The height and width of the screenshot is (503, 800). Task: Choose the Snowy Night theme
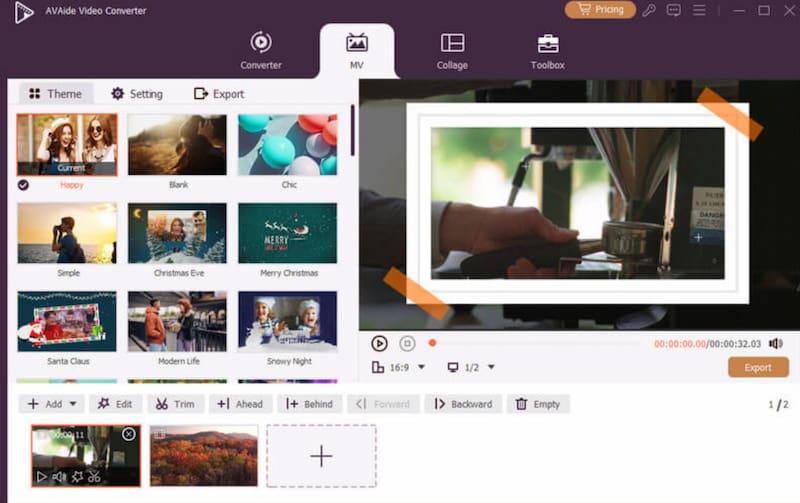pos(288,321)
